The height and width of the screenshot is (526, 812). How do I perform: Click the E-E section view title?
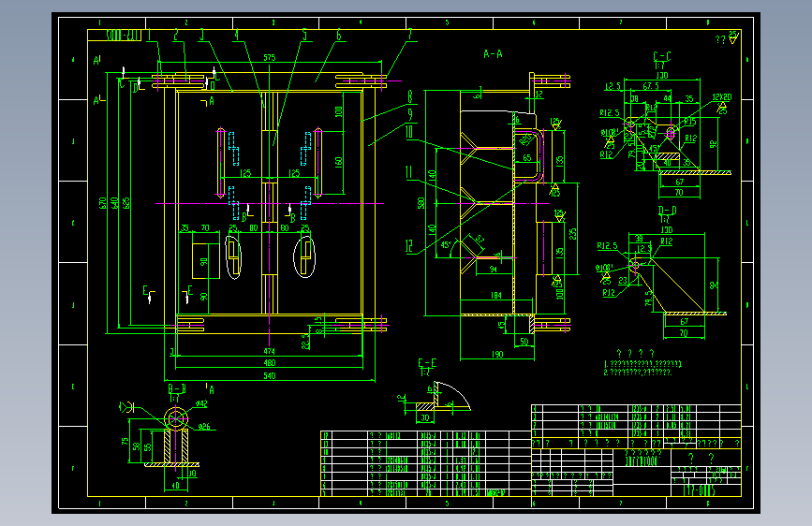click(x=427, y=363)
